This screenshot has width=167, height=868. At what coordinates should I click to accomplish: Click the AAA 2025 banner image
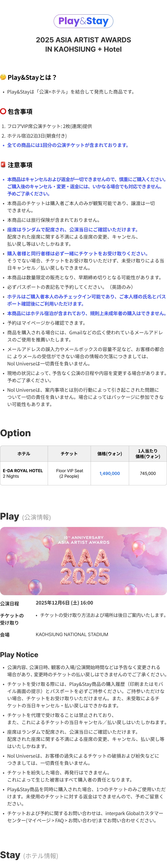click(x=83, y=561)
